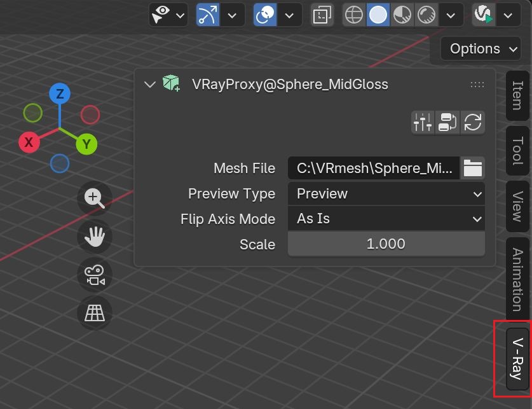Viewport: 532px width, 409px height.
Task: Switch to the Item sidebar tab
Action: [517, 95]
